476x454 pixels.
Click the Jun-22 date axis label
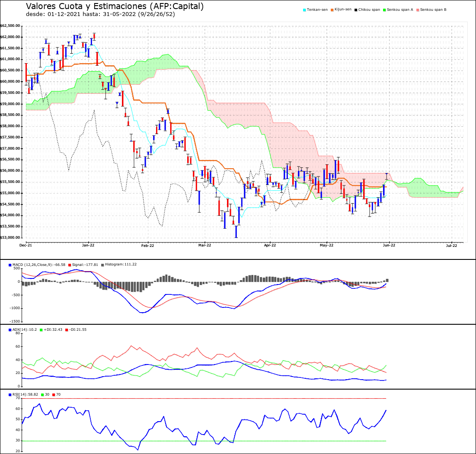click(x=389, y=245)
